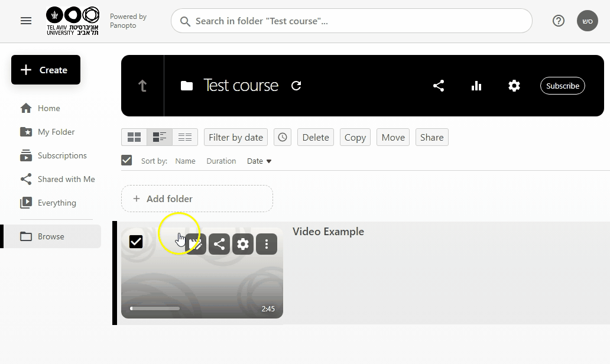Click the search magnifier icon
The height and width of the screenshot is (364, 610).
(x=185, y=21)
